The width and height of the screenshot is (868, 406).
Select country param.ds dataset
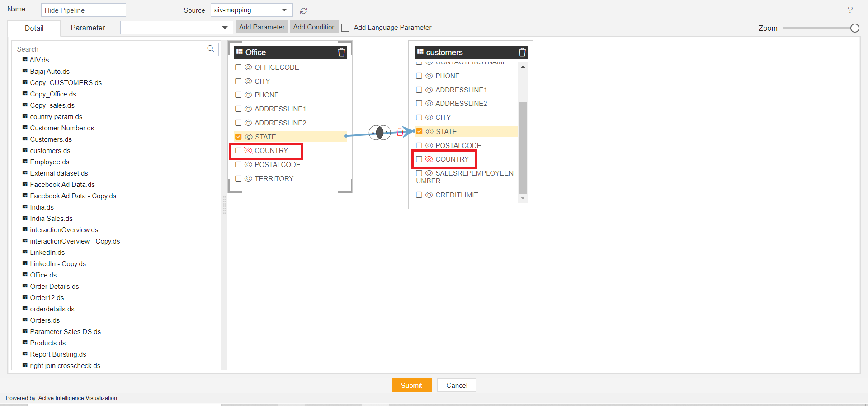56,117
